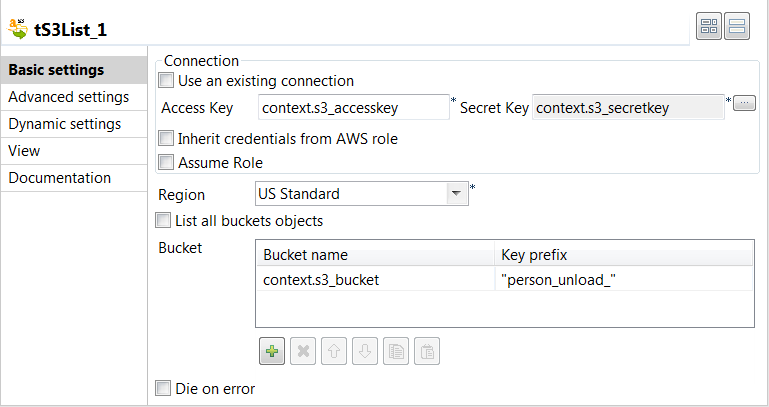Check Inherit credentials from AWS role
Image resolution: width=769 pixels, height=407 pixels.
pyautogui.click(x=166, y=139)
